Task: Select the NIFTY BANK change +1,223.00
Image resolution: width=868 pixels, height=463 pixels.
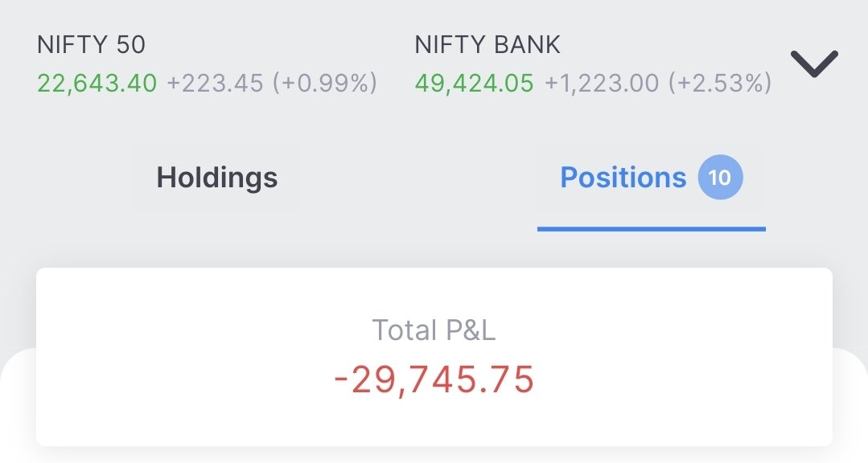Action: click(x=602, y=84)
